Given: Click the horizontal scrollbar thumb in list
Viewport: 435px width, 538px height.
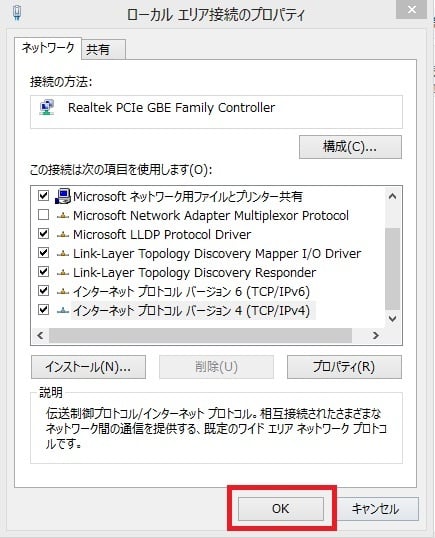Looking at the screenshot, I should pyautogui.click(x=200, y=335).
